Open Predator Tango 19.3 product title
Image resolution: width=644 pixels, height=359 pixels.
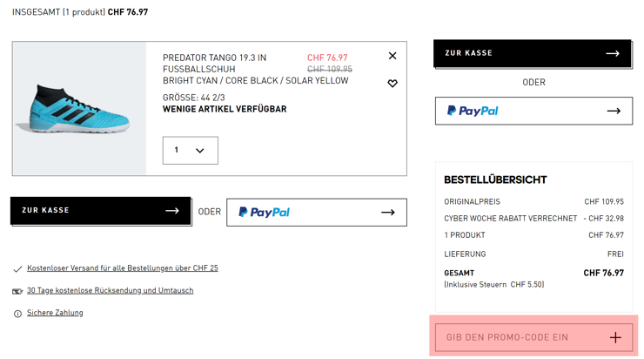[214, 64]
